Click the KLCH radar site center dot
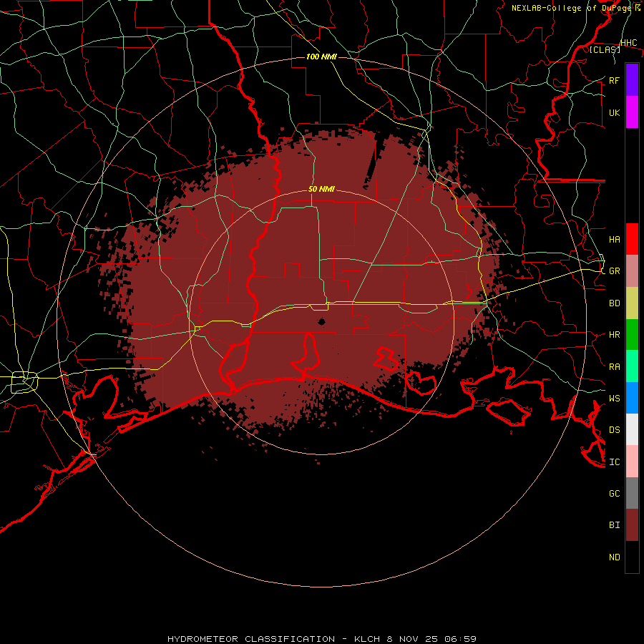 (321, 321)
